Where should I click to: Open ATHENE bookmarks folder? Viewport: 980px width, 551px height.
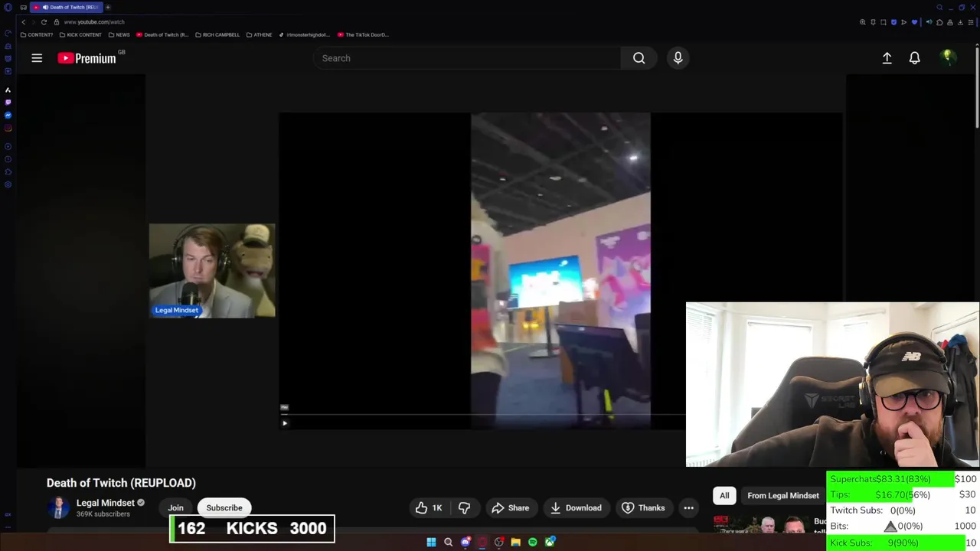point(259,34)
